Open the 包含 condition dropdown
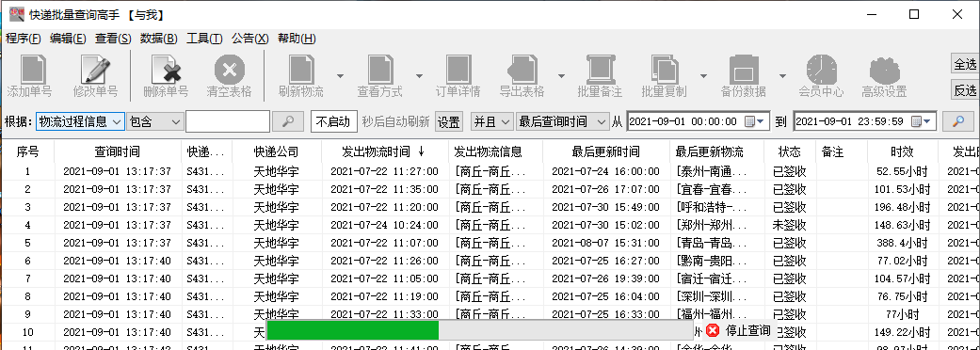980x350 pixels. coord(154,121)
